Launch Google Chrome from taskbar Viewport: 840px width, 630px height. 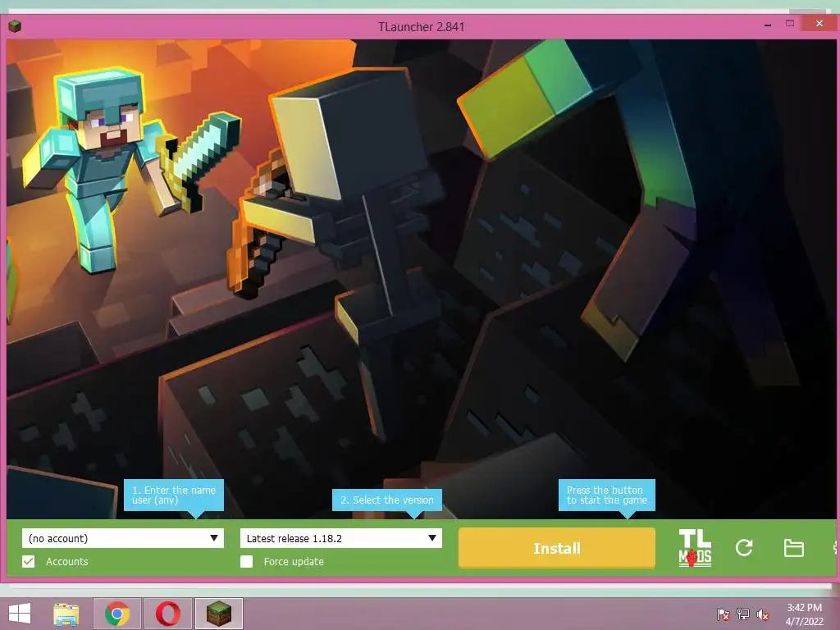[117, 614]
